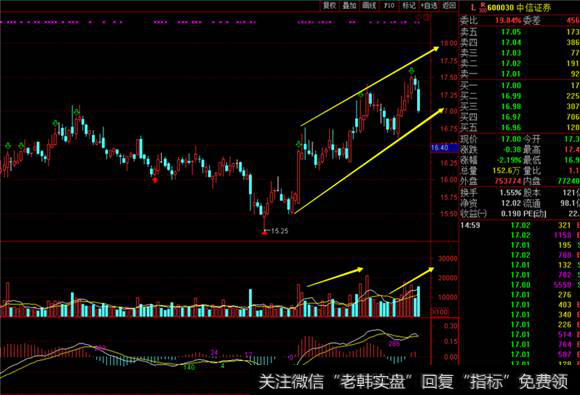The image size is (580, 395).
Task: Click the 30000 volume axis label
Action: 448,259
